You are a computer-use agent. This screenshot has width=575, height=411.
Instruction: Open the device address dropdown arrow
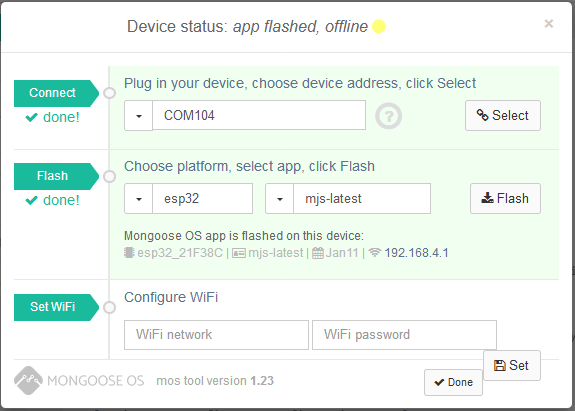pos(139,115)
